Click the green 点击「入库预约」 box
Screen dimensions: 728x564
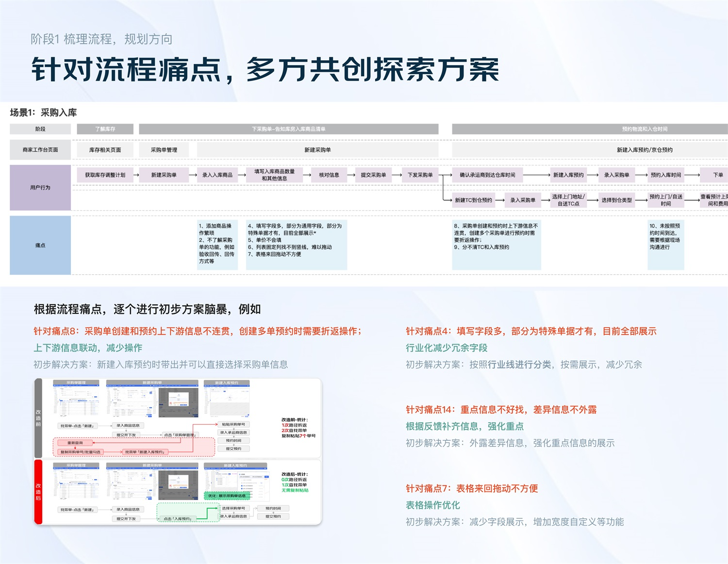[x=178, y=519]
